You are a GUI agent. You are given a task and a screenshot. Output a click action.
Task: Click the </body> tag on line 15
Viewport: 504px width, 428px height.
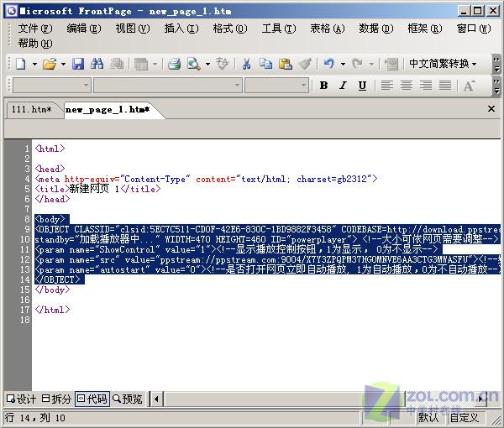52,290
